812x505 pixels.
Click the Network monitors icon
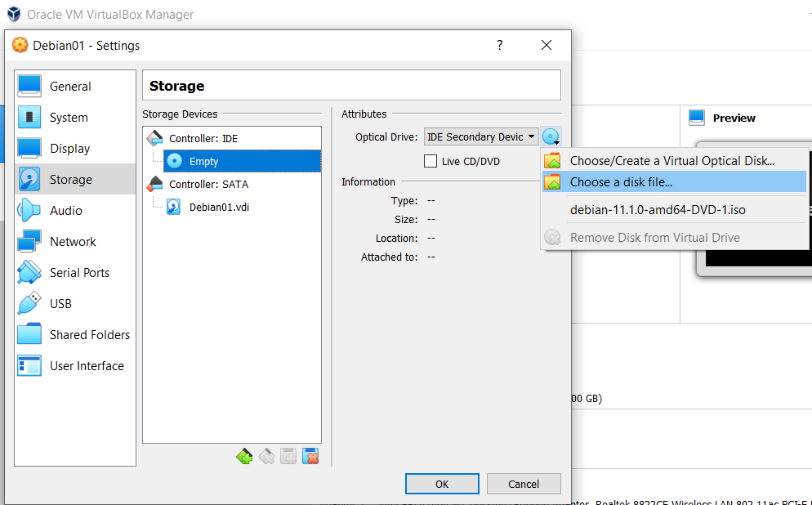29,241
